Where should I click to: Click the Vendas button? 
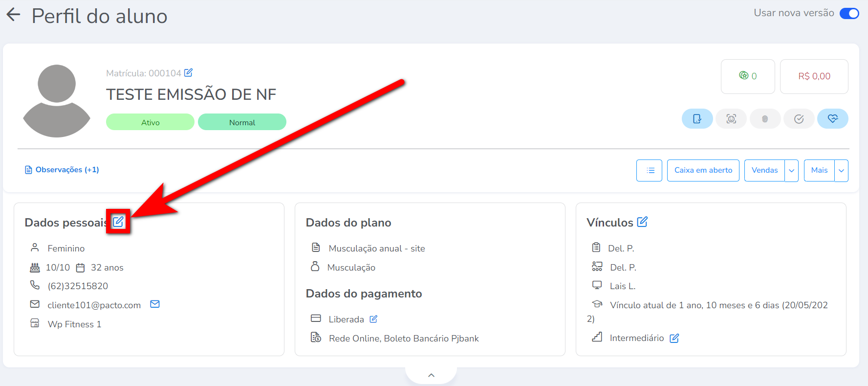[764, 170]
